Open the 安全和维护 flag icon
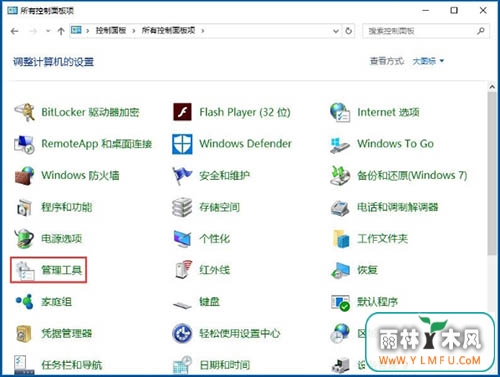 click(x=182, y=175)
